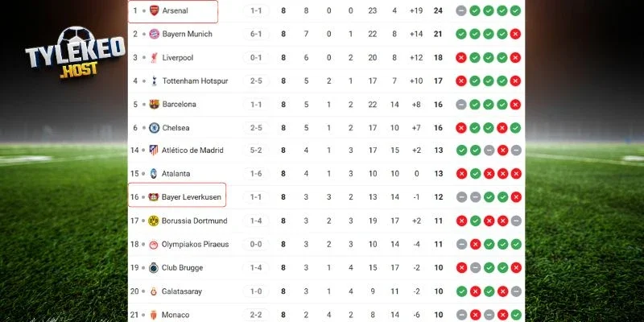Open the Bayer Leverkusen team link
The height and width of the screenshot is (322, 644).
coord(191,197)
